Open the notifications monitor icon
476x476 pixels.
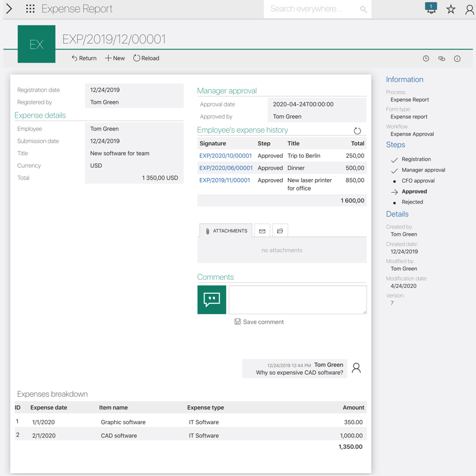click(431, 8)
